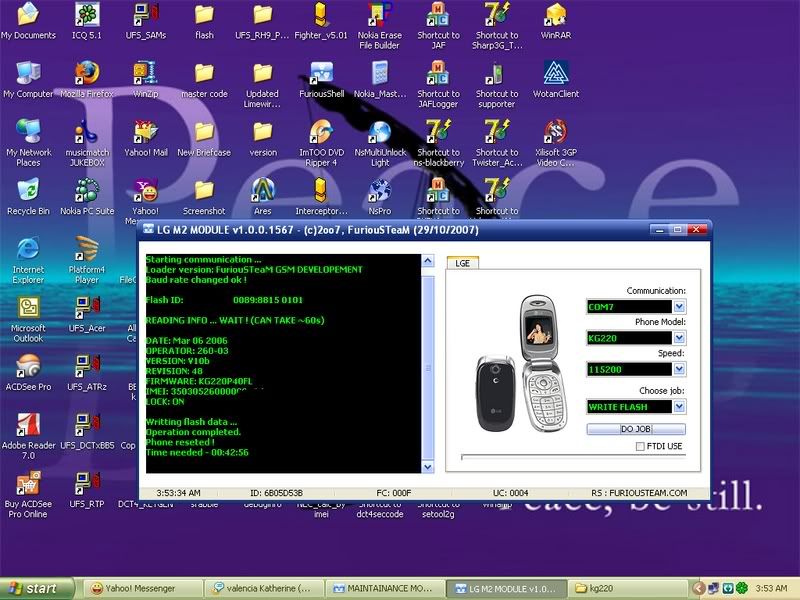Open Nokia Erase File Builder icon
The height and width of the screenshot is (600, 800).
pyautogui.click(x=380, y=26)
